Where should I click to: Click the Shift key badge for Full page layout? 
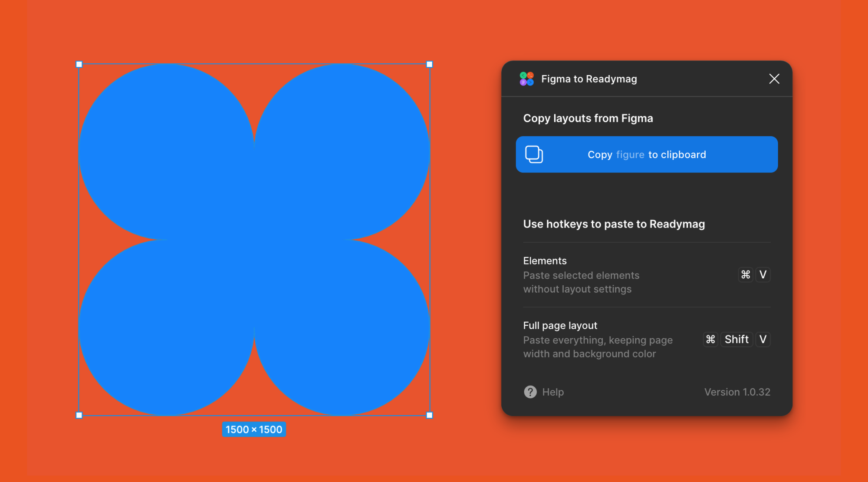click(736, 339)
